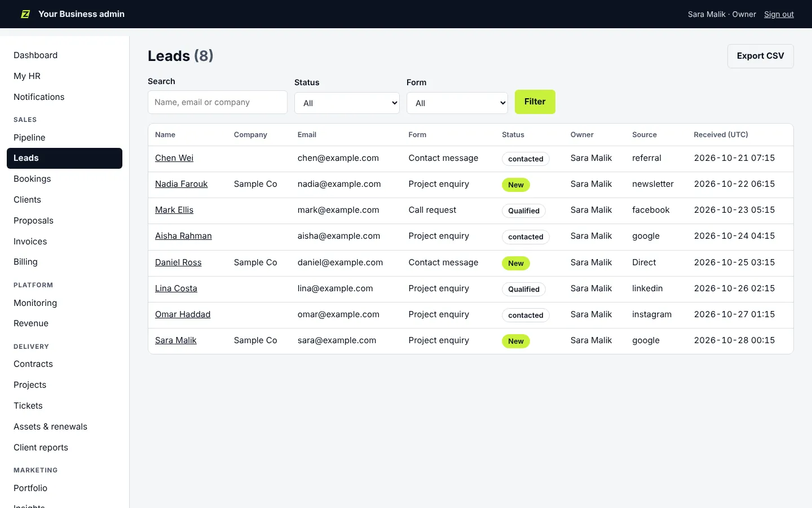812x508 pixels.
Task: Open the Daniel Ross lead link
Action: 178,262
